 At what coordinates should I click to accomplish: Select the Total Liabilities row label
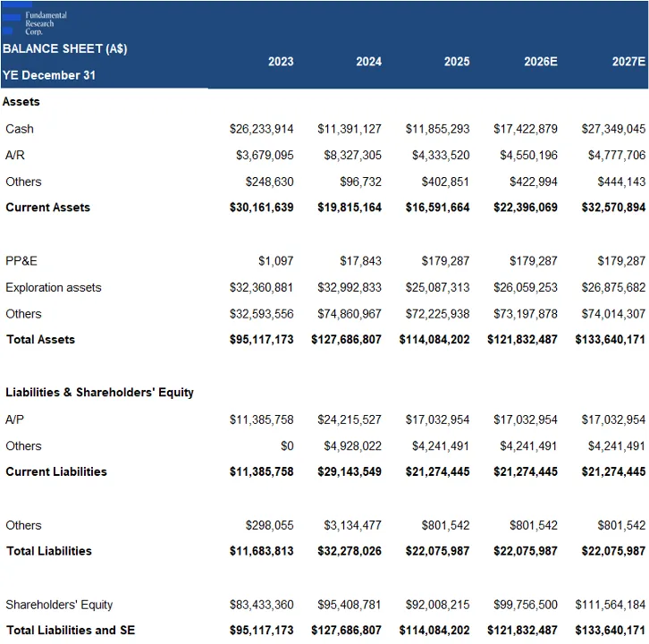(x=49, y=551)
